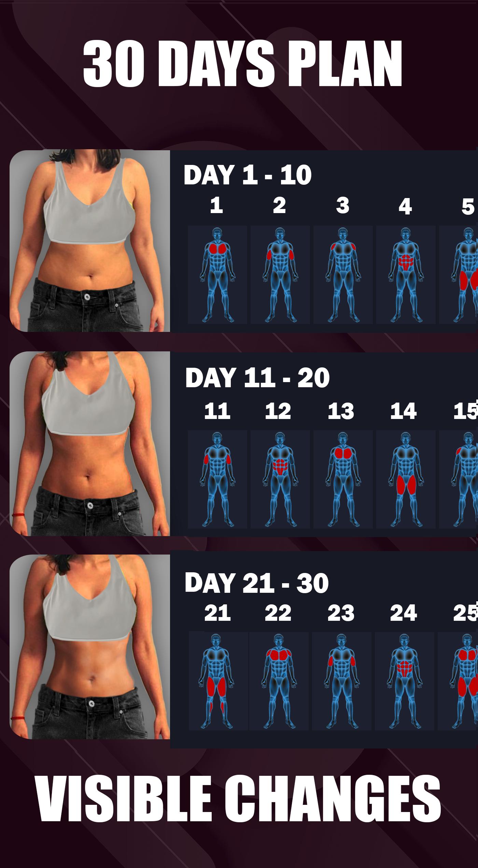
Task: Choose Day 4 abs workout figure
Action: coord(406,275)
